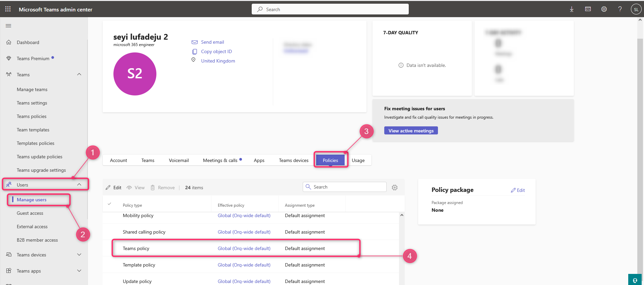Click the Users icon in sidebar
The image size is (644, 285).
[9, 185]
